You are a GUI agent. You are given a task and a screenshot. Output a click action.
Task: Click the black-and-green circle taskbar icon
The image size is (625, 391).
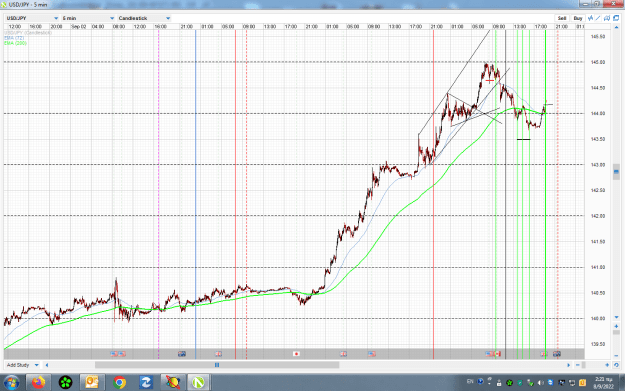point(65,383)
